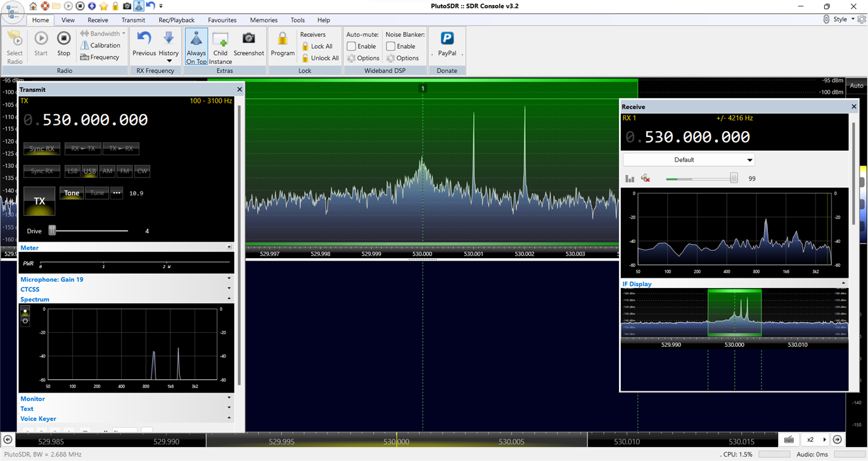Select FM transmit mode

(125, 171)
